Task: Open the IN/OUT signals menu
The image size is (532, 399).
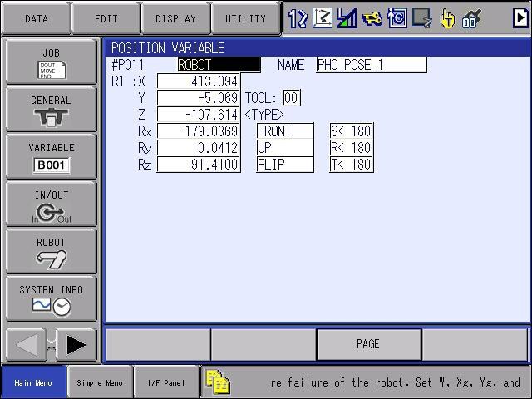Action: click(x=52, y=204)
